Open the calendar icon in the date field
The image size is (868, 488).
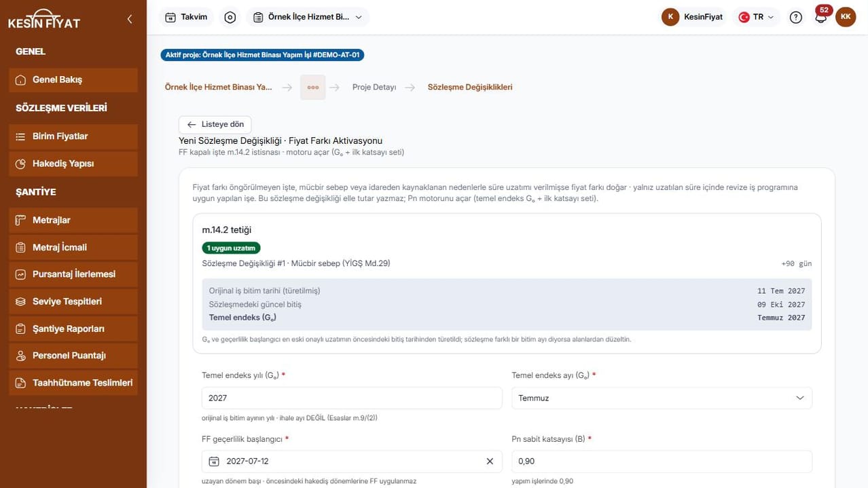coord(214,462)
